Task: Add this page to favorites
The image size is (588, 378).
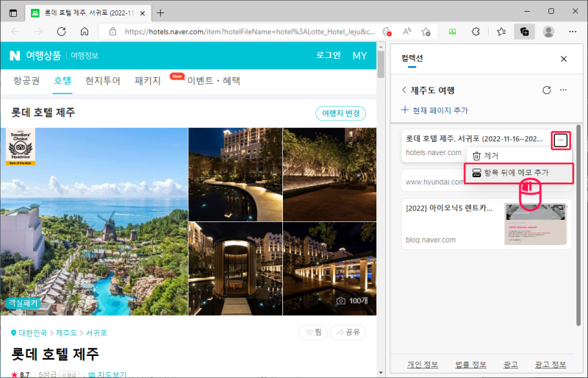Action: pos(426,32)
